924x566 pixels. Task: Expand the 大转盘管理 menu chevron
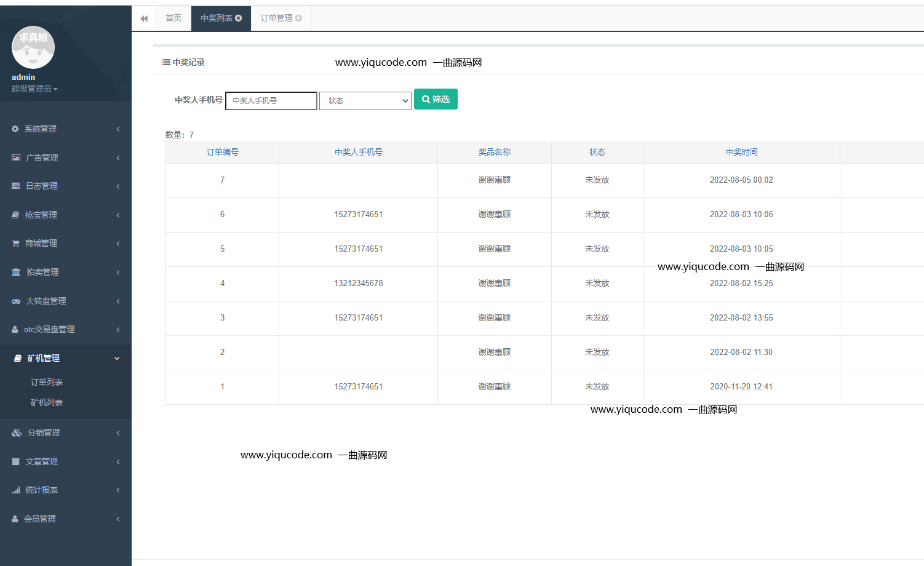tap(117, 301)
